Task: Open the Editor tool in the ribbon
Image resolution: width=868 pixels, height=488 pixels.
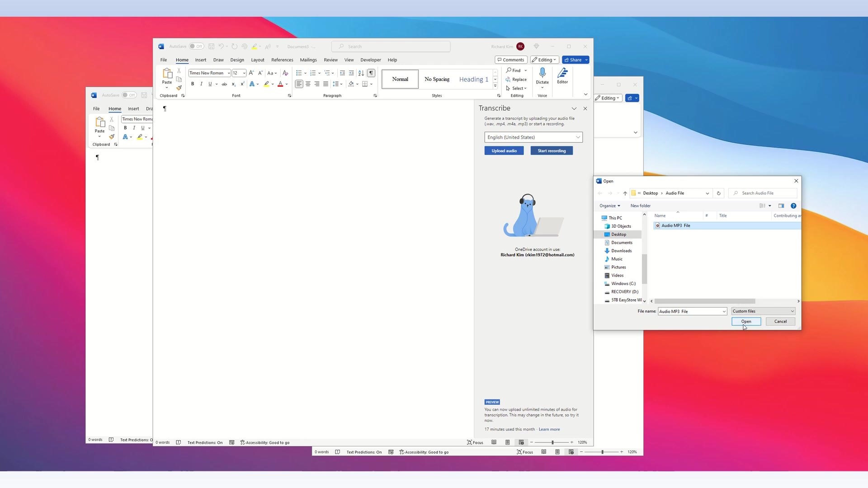Action: coord(562,75)
